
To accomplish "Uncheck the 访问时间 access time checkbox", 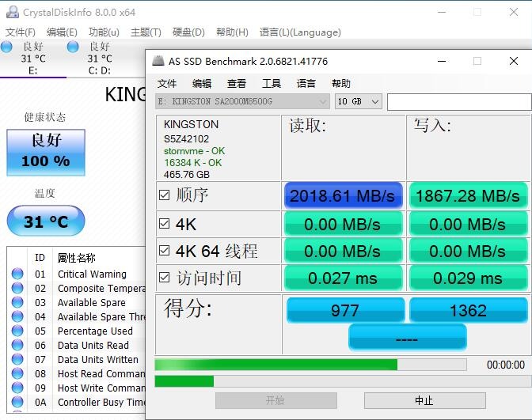I will [164, 278].
